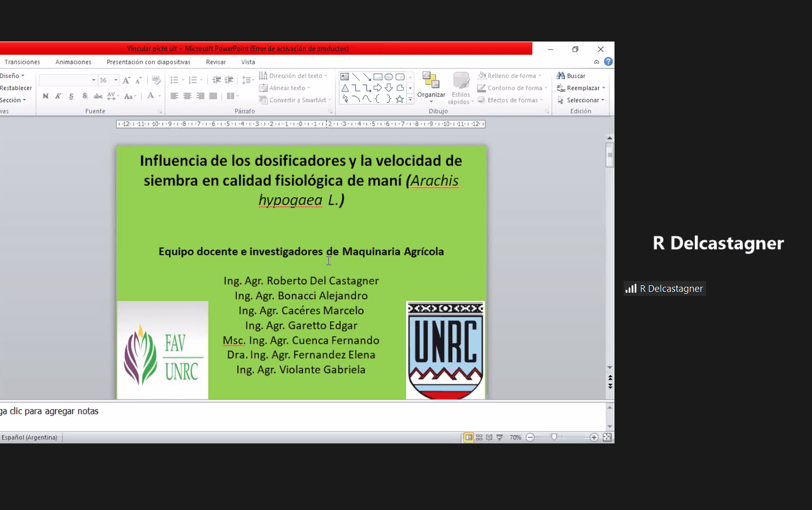The height and width of the screenshot is (510, 812).
Task: Expand the Diseño layout dropdown
Action: pyautogui.click(x=12, y=76)
